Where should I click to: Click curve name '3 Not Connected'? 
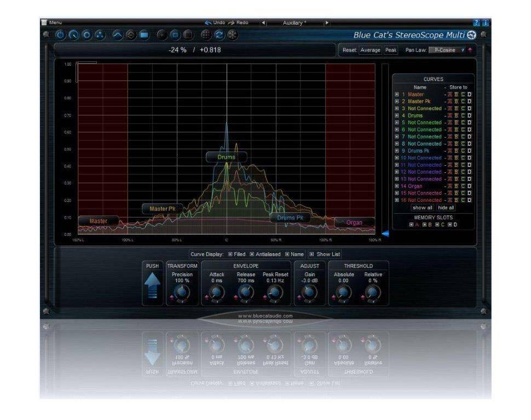tap(422, 108)
